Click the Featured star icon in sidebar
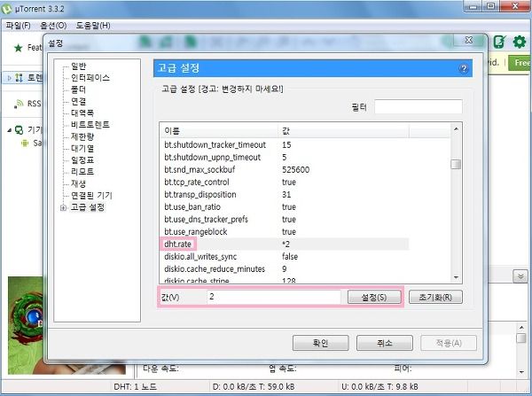Screen dimensions: 532x396 pos(19,48)
